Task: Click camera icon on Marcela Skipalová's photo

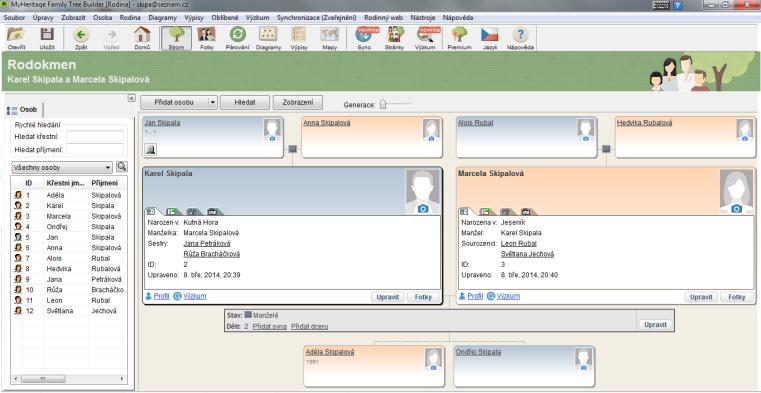Action: click(737, 208)
